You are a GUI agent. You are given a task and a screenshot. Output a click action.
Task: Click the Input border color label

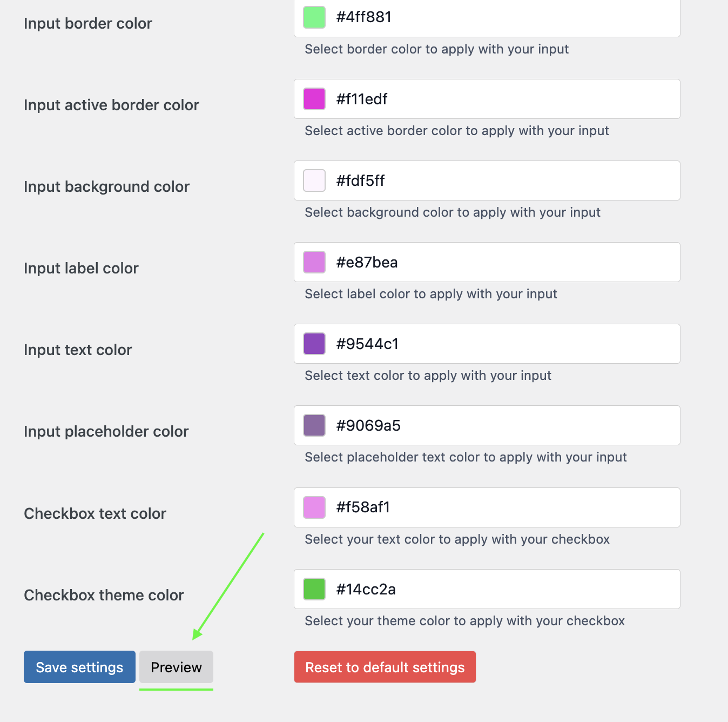87,23
